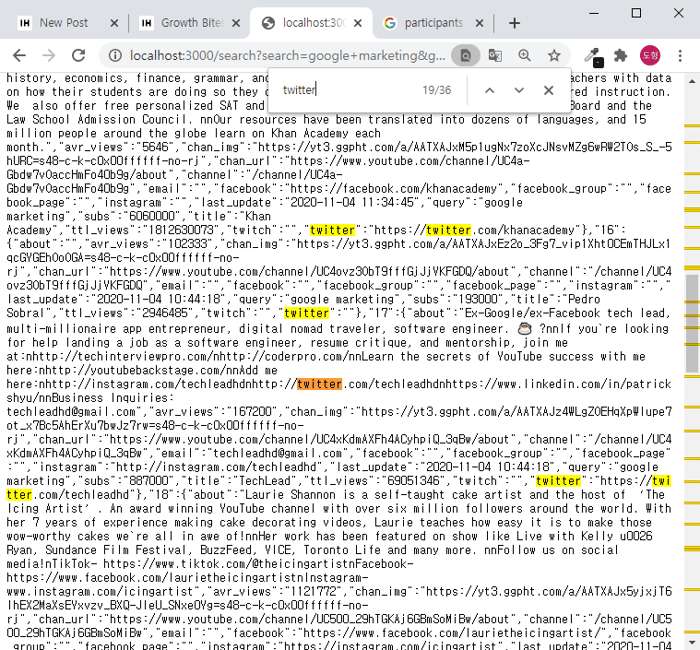Click "102333" avr_views value
This screenshot has height=650, width=700.
(187, 244)
